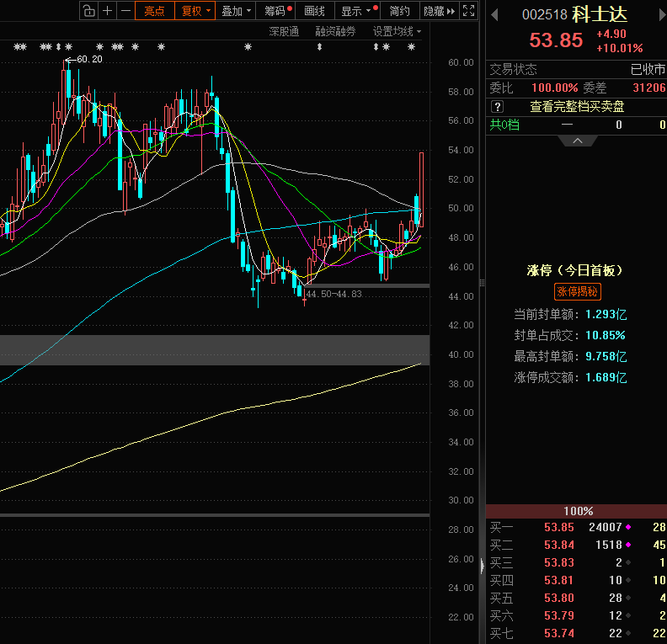Click the 买七 price 53.74

[559, 633]
